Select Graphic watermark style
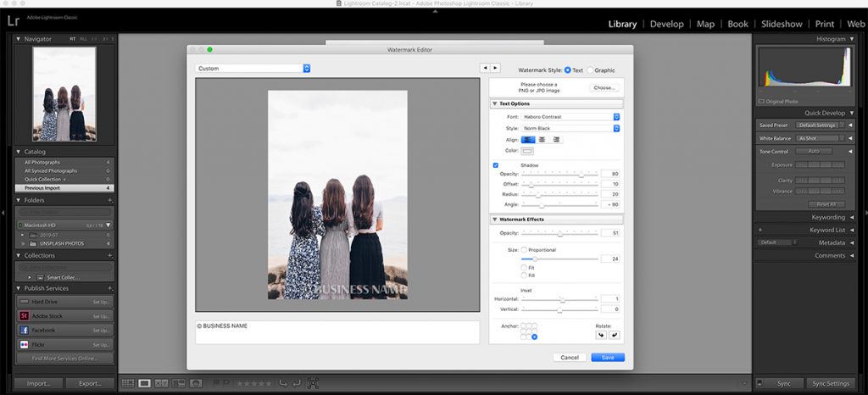This screenshot has height=395, width=868. (590, 70)
